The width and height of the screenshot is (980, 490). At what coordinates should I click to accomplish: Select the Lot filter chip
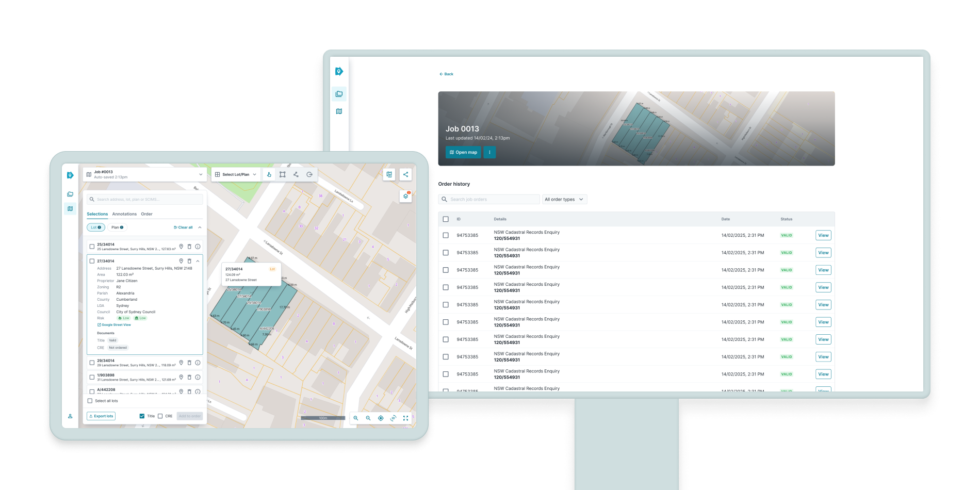tap(96, 227)
